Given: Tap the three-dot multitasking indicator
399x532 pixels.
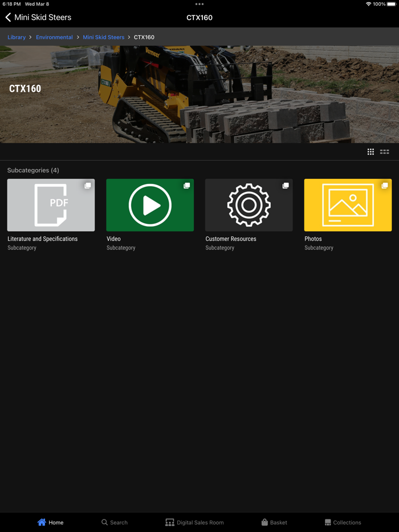Looking at the screenshot, I should (x=199, y=4).
